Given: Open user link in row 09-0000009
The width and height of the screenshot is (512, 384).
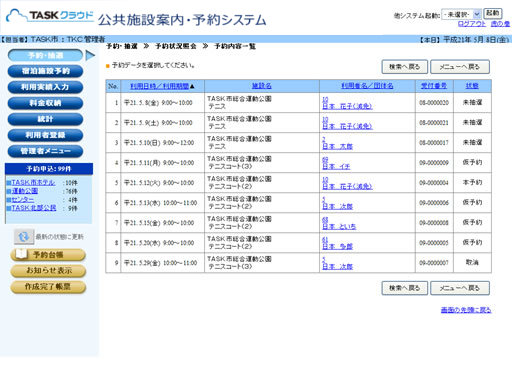Looking at the screenshot, I should [336, 163].
